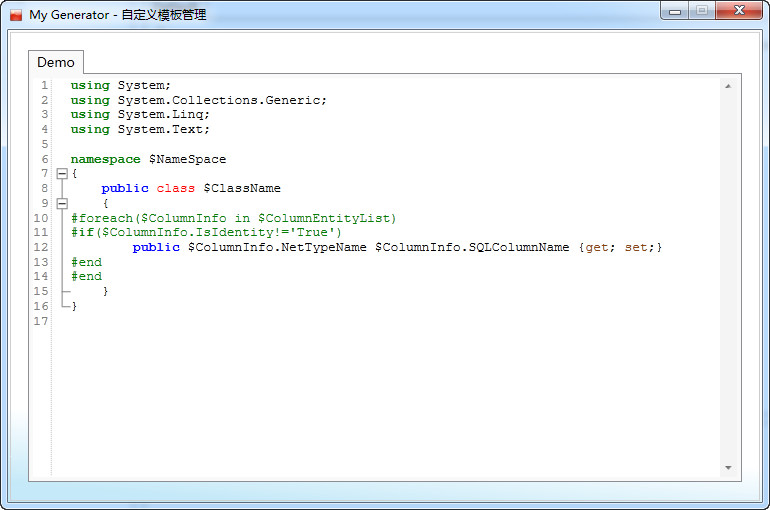Image resolution: width=770 pixels, height=510 pixels.
Task: Click the $ClassName text on line 8
Action: pos(242,188)
